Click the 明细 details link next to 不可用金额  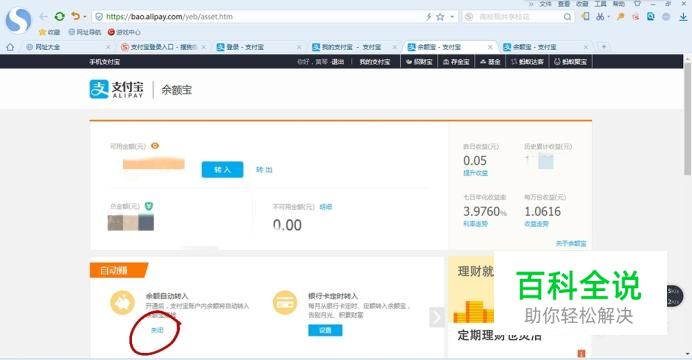326,206
